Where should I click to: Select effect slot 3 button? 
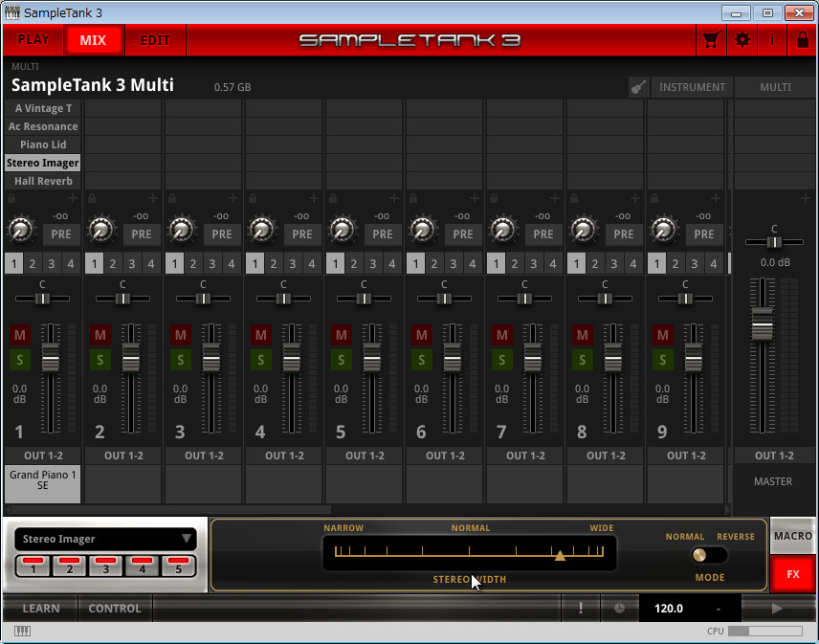point(105,566)
